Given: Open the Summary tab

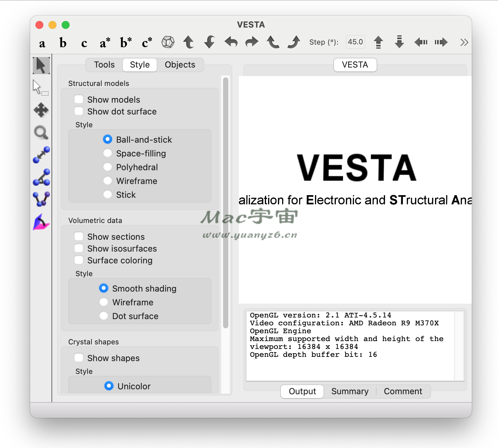Looking at the screenshot, I should [350, 391].
